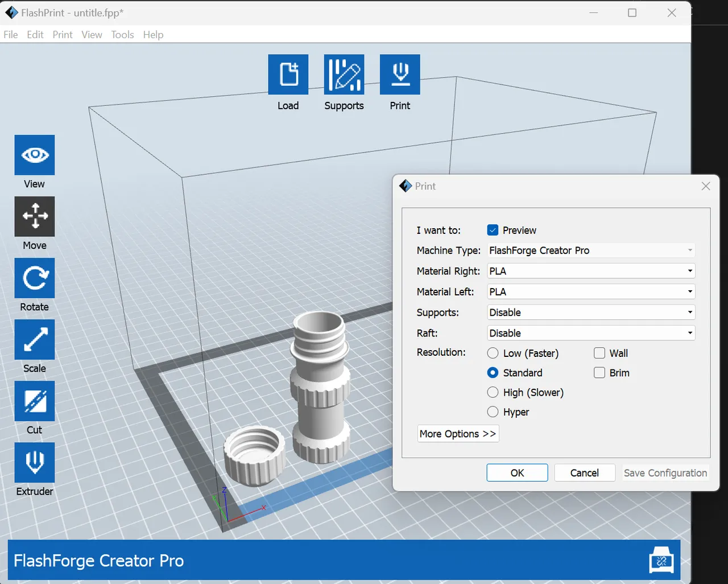Viewport: 728px width, 584px height.
Task: Select High (Slower) resolution
Action: 493,392
